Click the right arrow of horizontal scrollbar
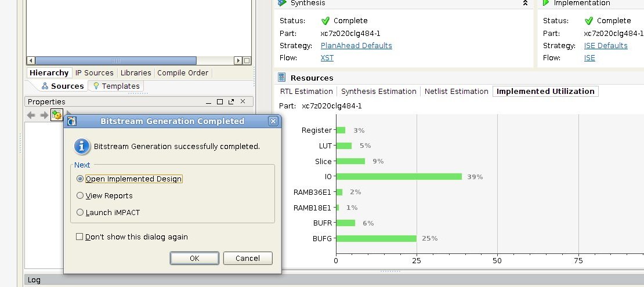The image size is (644, 287). pyautogui.click(x=238, y=60)
